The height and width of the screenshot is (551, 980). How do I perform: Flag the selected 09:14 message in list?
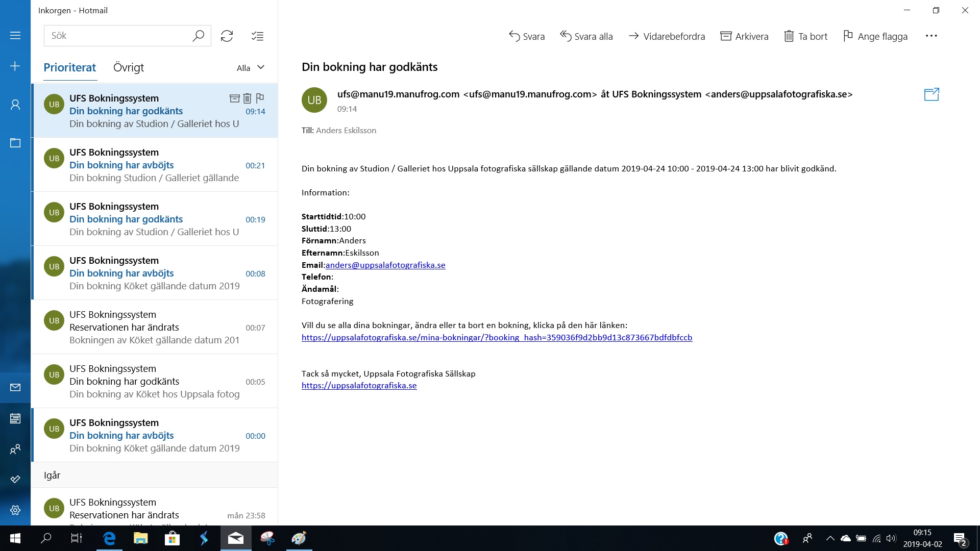260,98
